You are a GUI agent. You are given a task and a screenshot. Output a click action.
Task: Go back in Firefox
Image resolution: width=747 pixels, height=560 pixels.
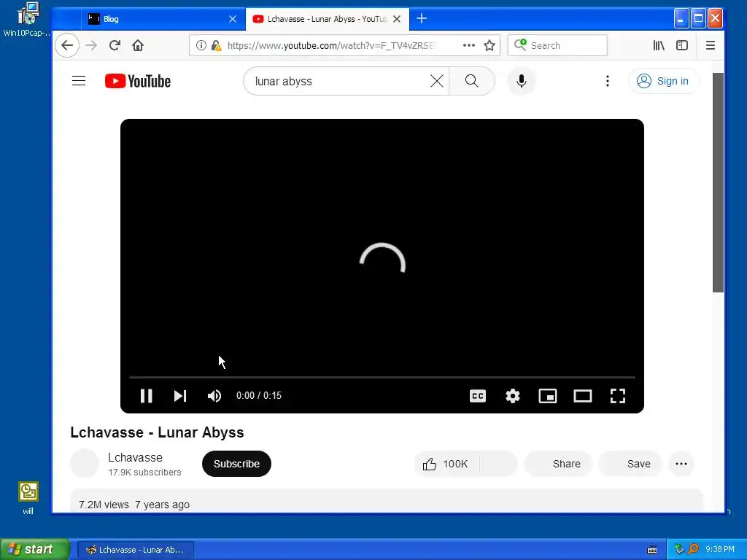[x=67, y=45]
